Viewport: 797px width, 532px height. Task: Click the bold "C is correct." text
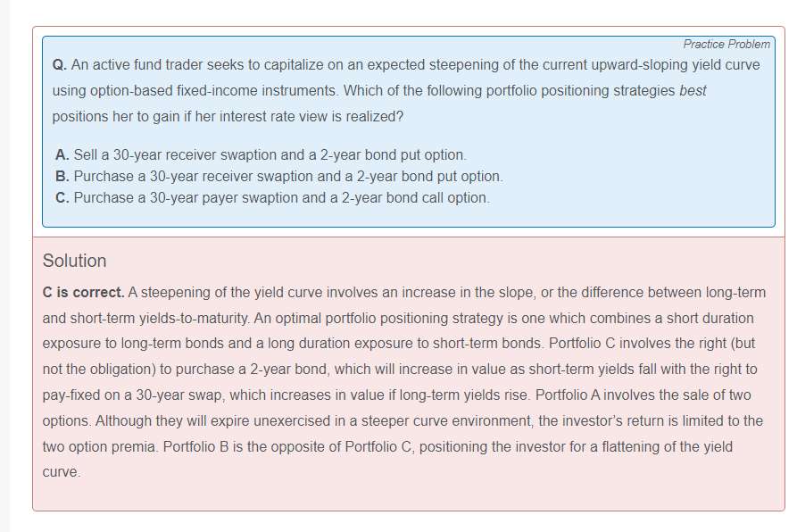point(83,293)
